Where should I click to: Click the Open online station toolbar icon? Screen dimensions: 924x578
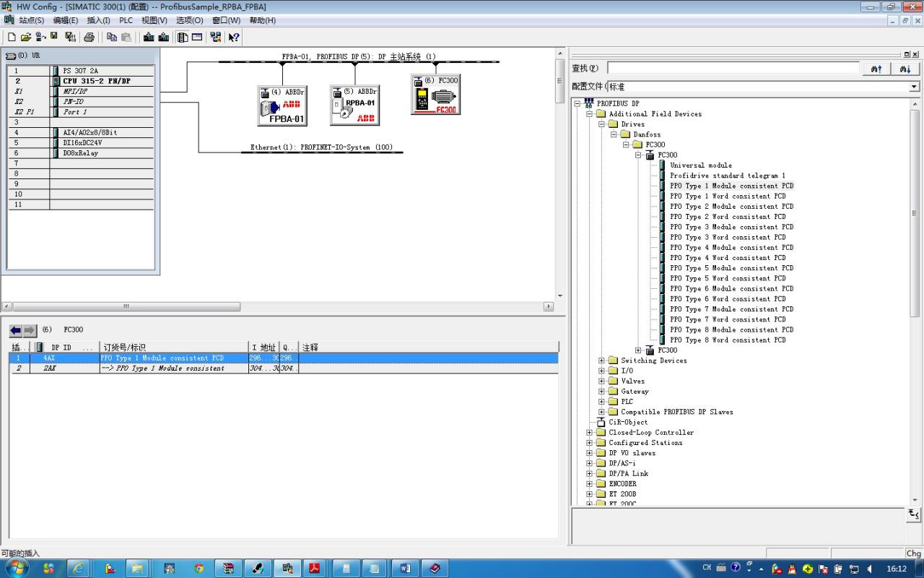[40, 37]
